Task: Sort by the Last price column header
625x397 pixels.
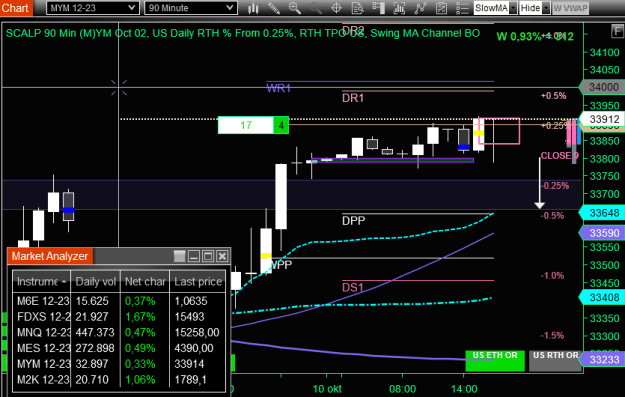Action: 198,281
